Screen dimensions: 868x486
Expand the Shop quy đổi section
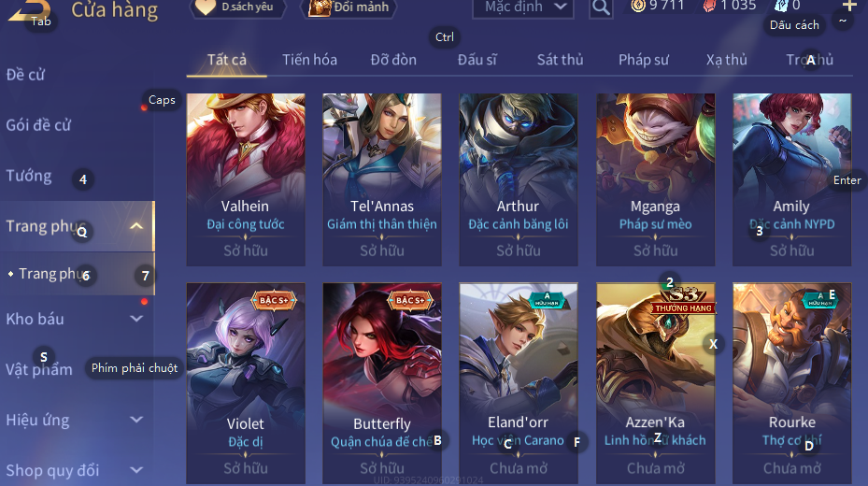coord(136,470)
